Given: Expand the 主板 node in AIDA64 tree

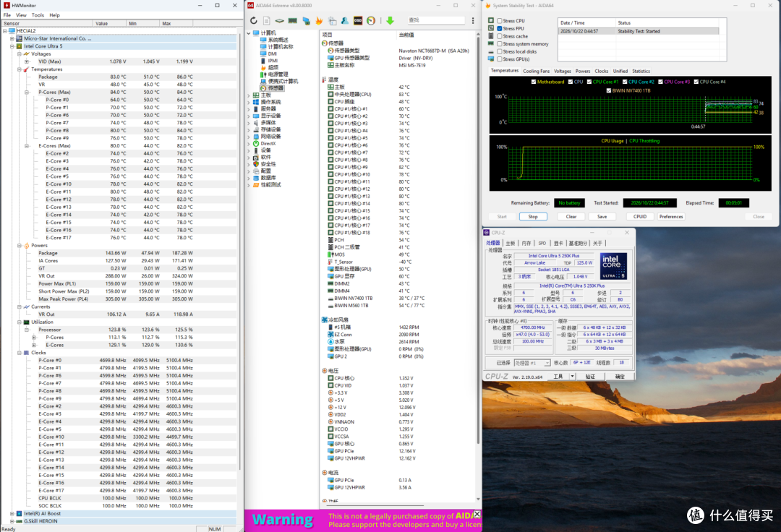Looking at the screenshot, I should 249,95.
